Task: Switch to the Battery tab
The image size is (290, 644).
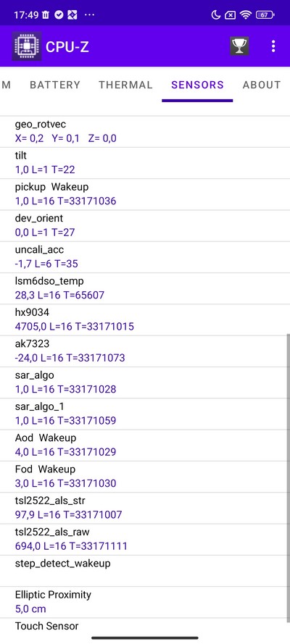Action: click(x=55, y=85)
